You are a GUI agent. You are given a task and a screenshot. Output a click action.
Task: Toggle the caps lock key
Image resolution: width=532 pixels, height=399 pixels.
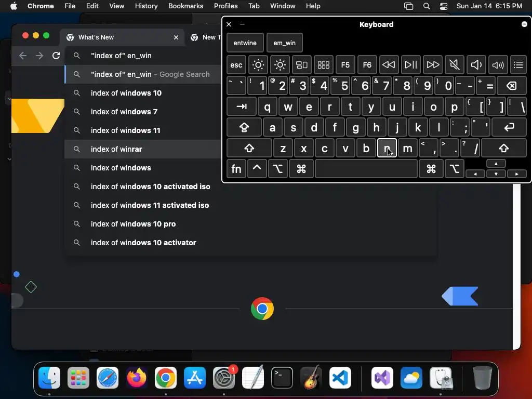(244, 127)
